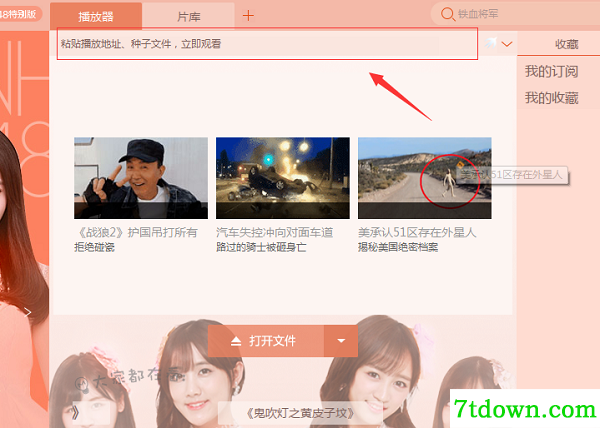
Task: Click subtitle text 拒绝碰瓷
Action: coord(94,247)
